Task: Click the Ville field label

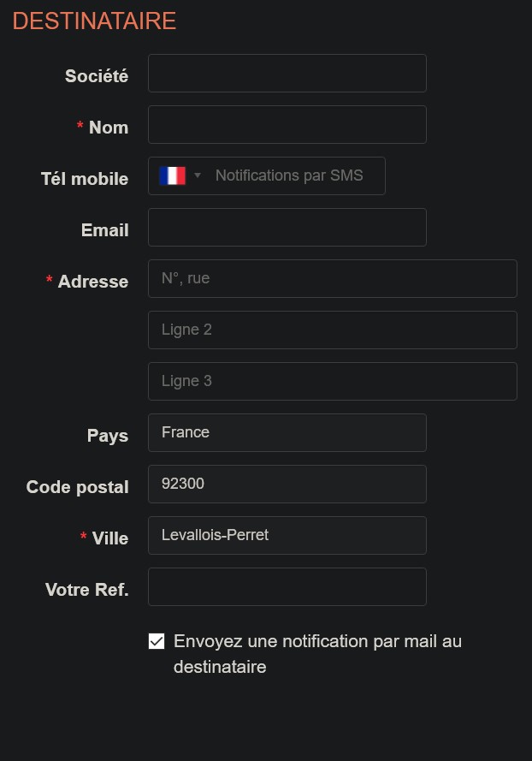Action: click(x=109, y=538)
